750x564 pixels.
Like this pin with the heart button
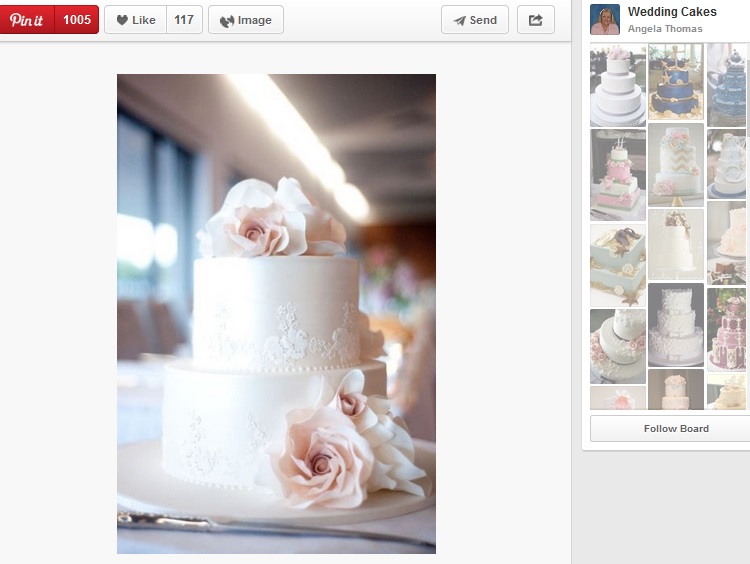tap(135, 20)
